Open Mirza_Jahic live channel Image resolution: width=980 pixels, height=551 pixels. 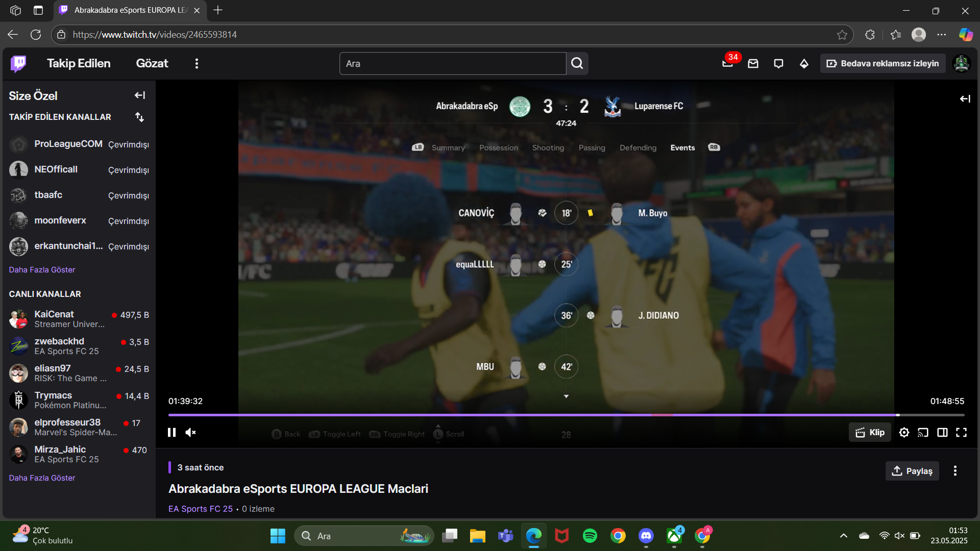79,454
